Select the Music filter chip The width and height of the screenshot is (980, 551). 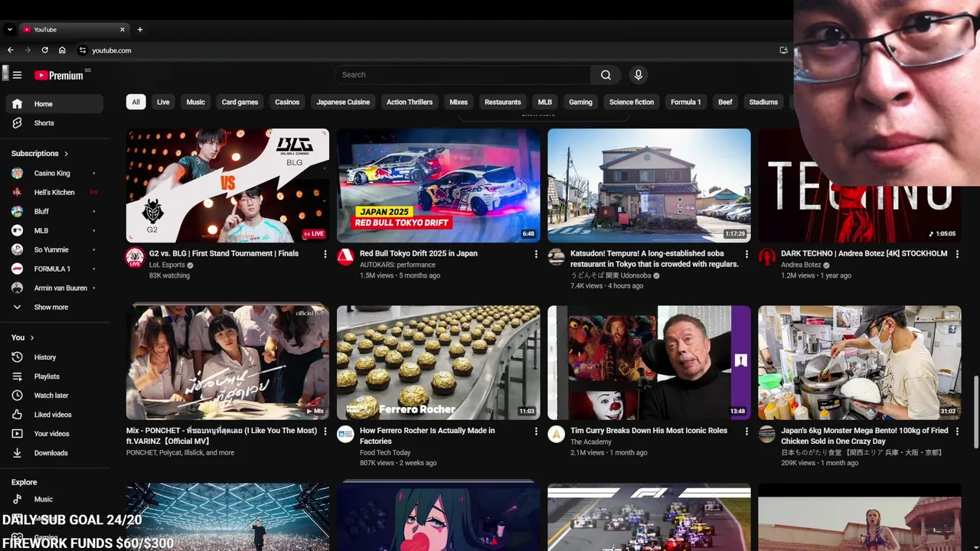tap(196, 102)
